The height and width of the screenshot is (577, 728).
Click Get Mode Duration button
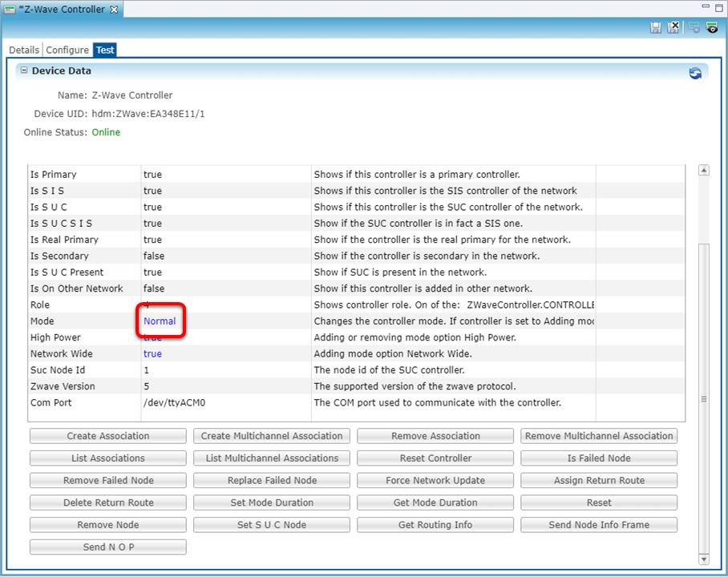tap(435, 502)
